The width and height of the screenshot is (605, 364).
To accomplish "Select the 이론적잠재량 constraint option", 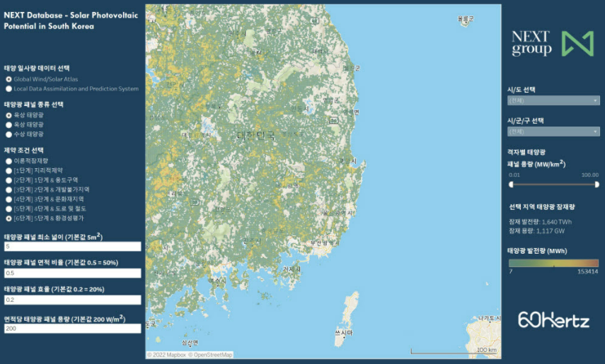I will click(x=8, y=161).
